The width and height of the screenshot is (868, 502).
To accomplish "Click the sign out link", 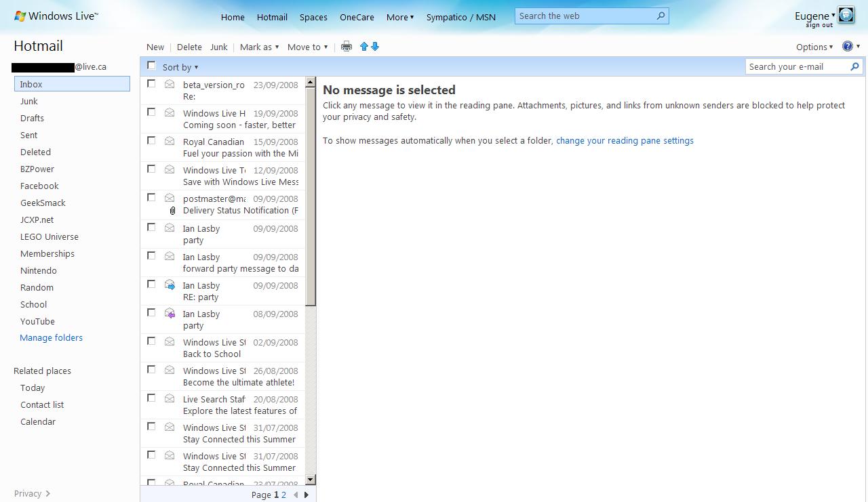I will pos(819,25).
